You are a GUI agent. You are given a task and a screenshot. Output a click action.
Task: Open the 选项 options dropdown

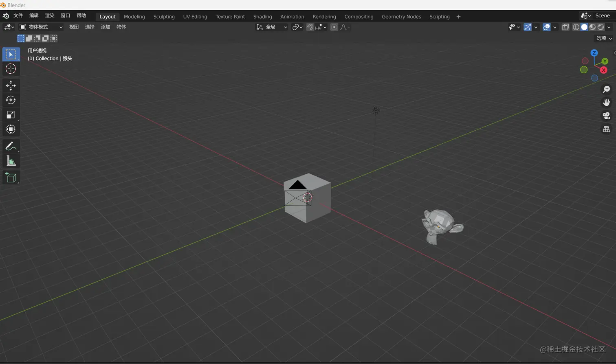coord(604,38)
